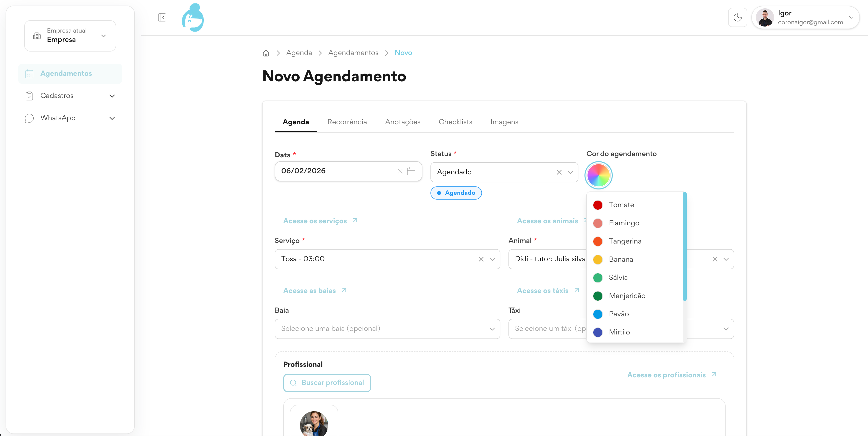Click the app logo icon
868x436 pixels.
click(193, 17)
